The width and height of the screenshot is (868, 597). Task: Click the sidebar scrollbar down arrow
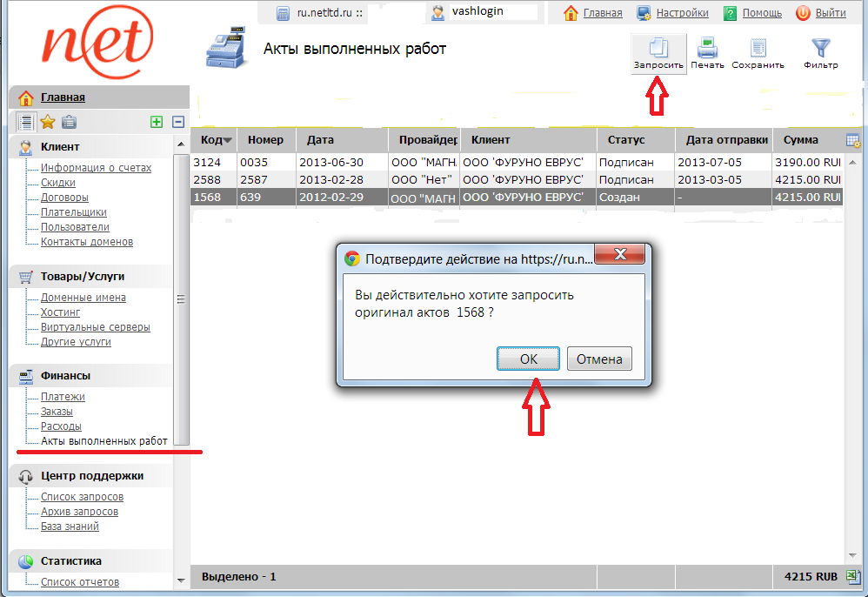pyautogui.click(x=181, y=580)
